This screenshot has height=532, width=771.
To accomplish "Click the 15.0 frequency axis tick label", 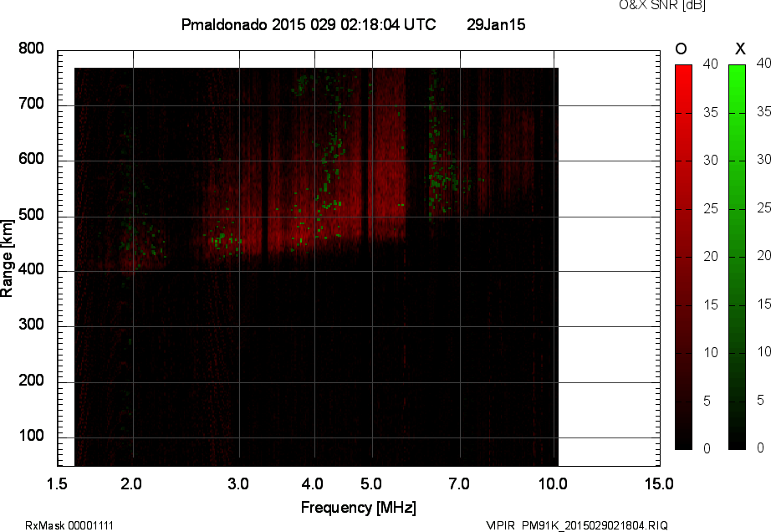I will tap(659, 483).
